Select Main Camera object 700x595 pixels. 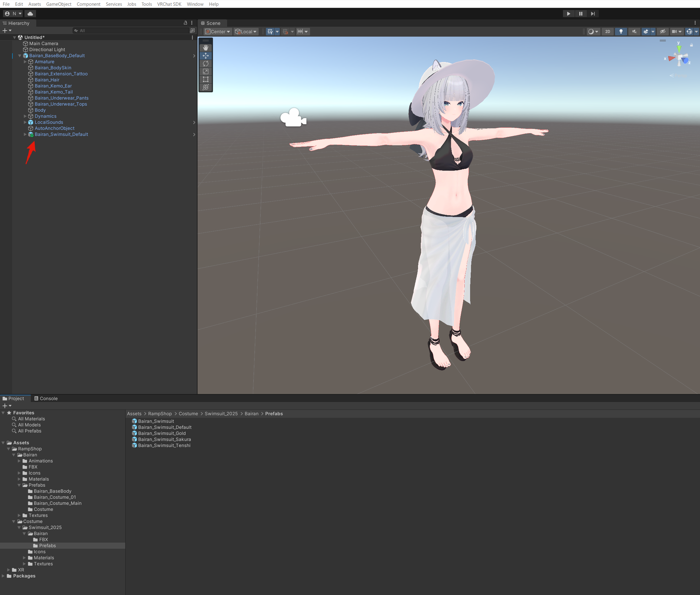pyautogui.click(x=44, y=44)
